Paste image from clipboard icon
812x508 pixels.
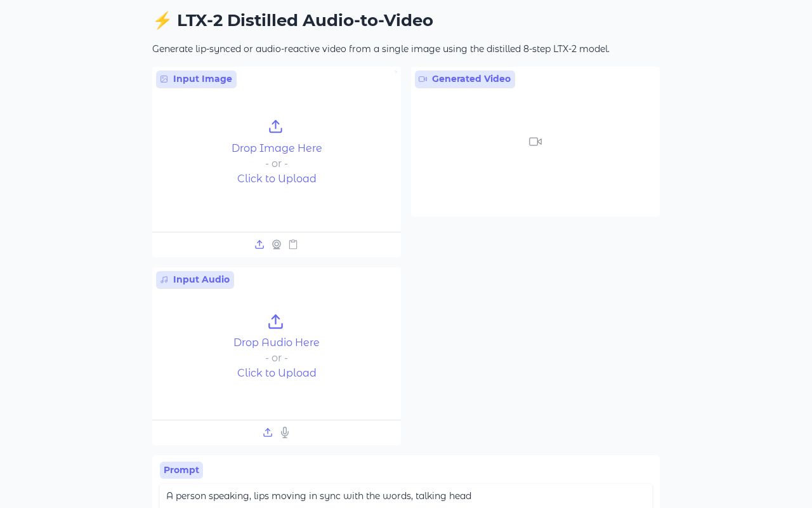(293, 244)
